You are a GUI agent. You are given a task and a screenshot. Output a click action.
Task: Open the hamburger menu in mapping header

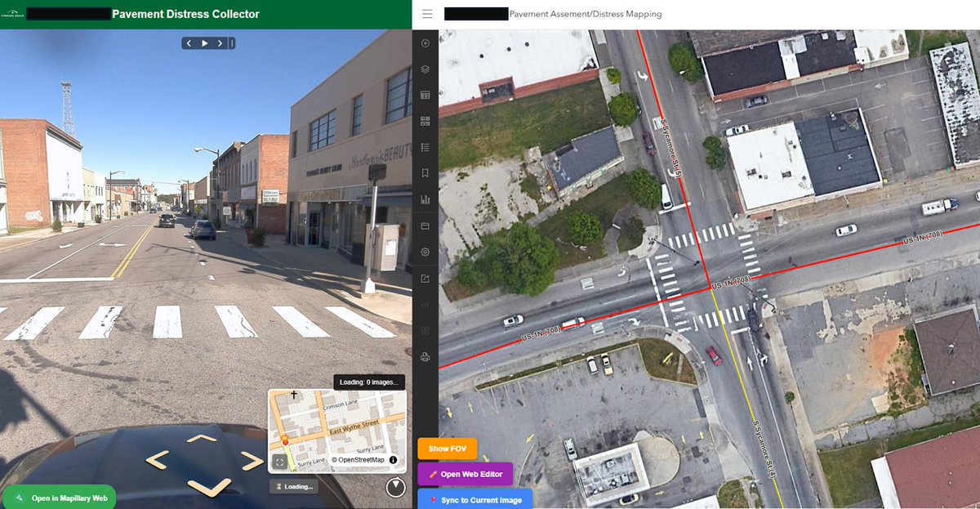(x=427, y=14)
